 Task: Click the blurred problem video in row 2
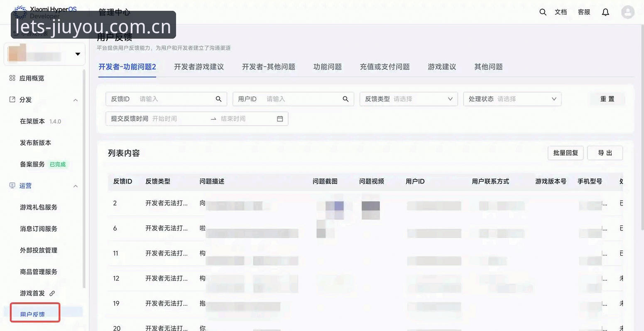pos(371,210)
